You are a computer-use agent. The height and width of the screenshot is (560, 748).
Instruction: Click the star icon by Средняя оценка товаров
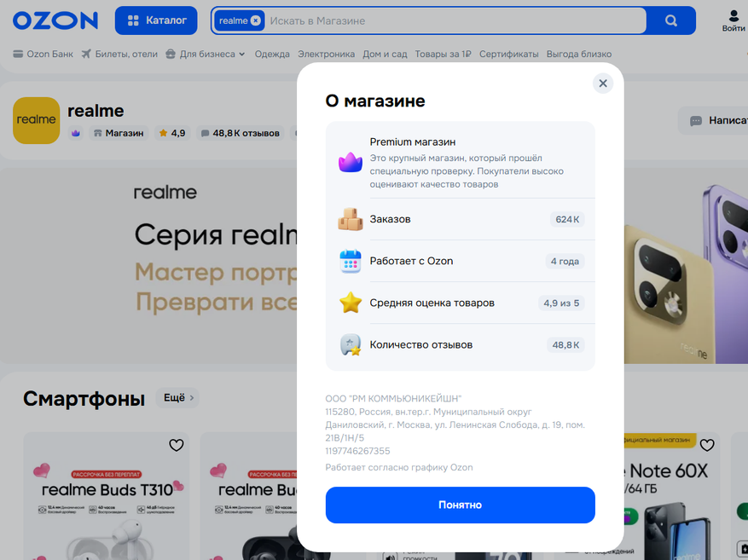(x=351, y=303)
